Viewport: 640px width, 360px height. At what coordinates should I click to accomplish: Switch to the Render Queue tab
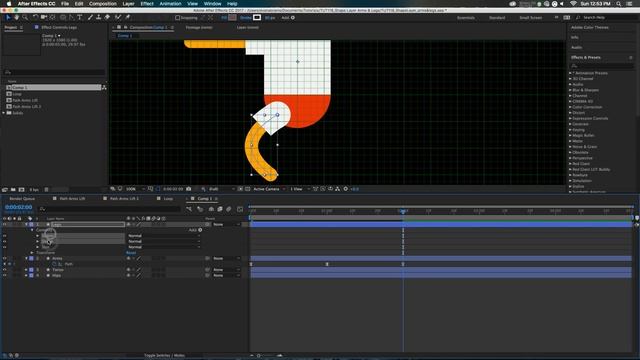pyautogui.click(x=22, y=199)
